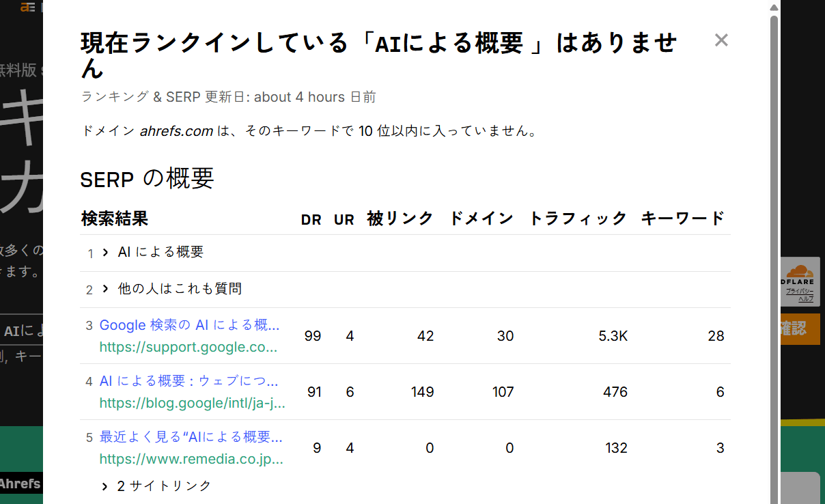The width and height of the screenshot is (825, 504).
Task: Click the Ahrefs wordmark at the bottom-left
Action: pos(20,484)
